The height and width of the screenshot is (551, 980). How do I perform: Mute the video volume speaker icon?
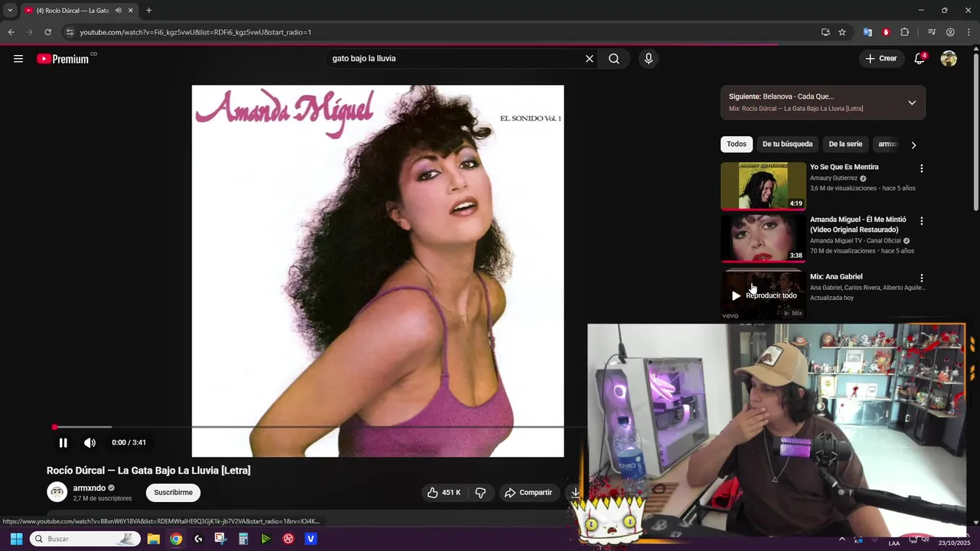tap(90, 442)
